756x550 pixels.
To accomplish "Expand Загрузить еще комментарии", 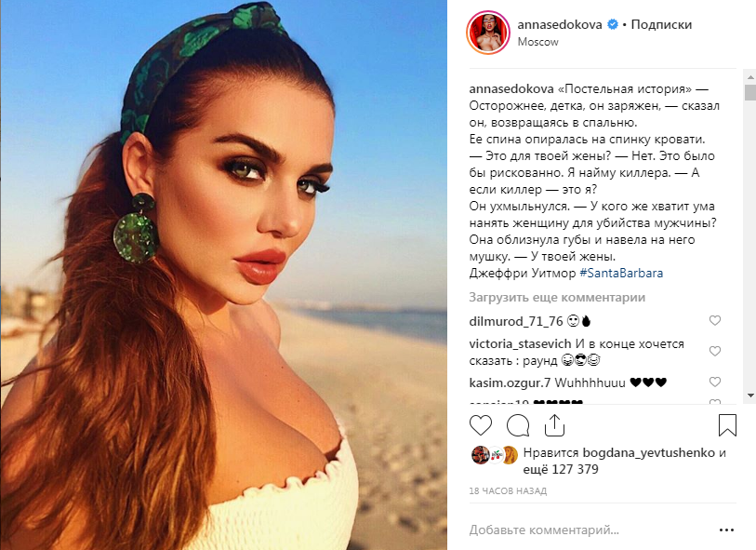I will pos(557,297).
